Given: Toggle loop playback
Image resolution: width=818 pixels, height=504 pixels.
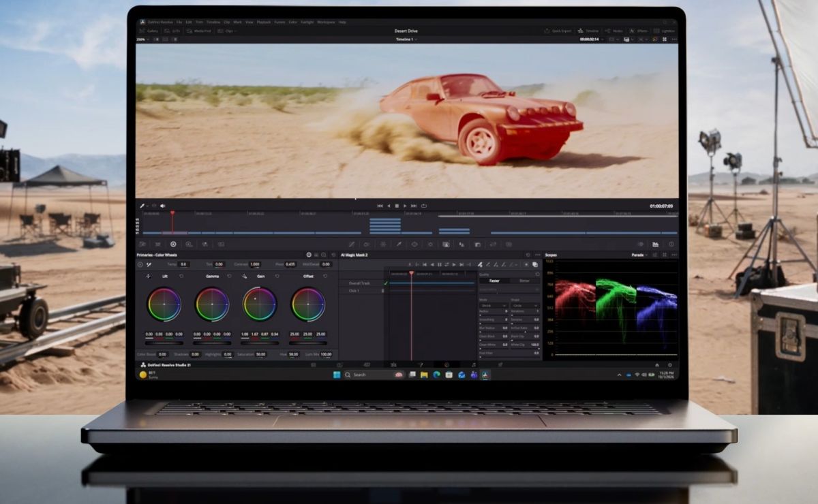Looking at the screenshot, I should tap(423, 206).
